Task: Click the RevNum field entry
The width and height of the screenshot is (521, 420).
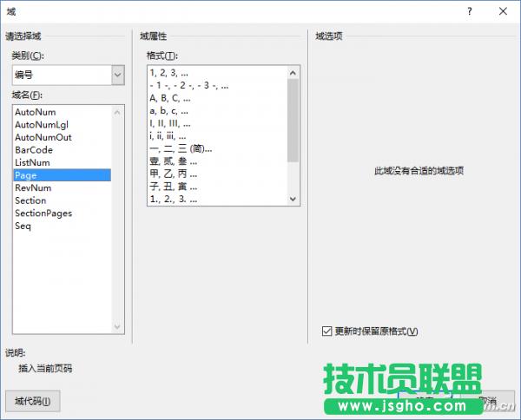Action: click(33, 187)
